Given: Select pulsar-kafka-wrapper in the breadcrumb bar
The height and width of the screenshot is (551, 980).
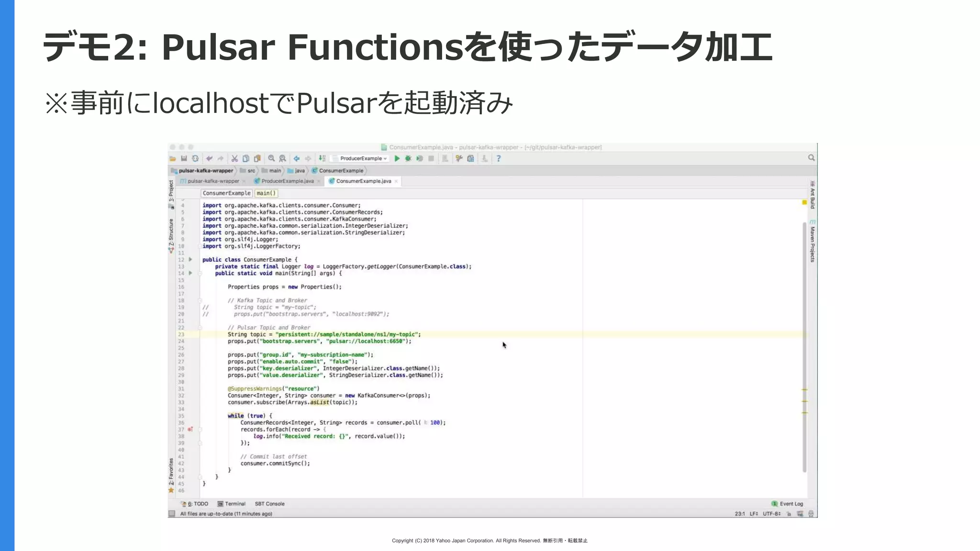Looking at the screenshot, I should pos(202,171).
